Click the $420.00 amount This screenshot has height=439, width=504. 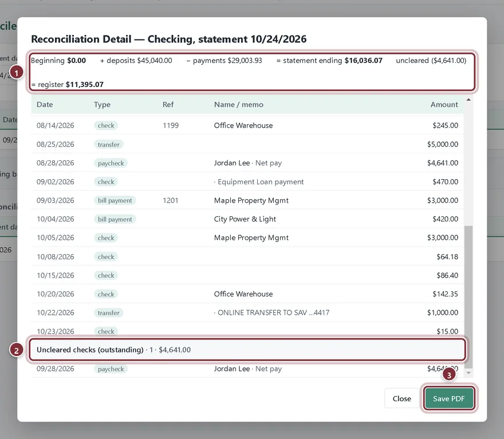click(x=445, y=219)
